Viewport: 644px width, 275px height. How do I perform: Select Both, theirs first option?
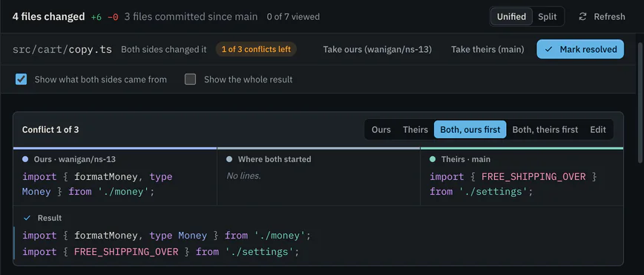pyautogui.click(x=545, y=129)
